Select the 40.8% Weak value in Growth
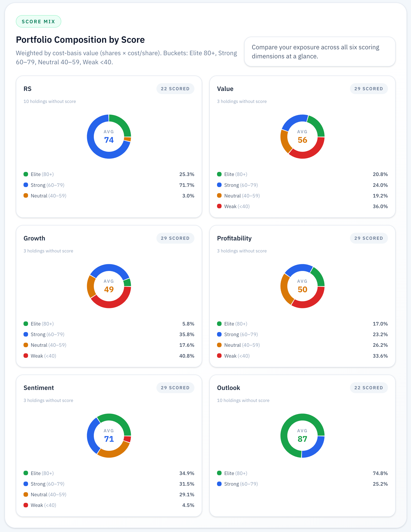 [187, 356]
